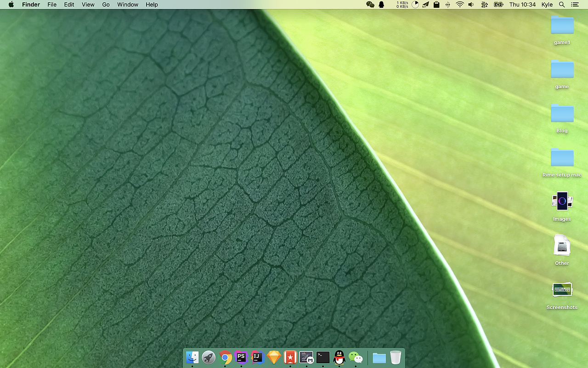Open Wunderlist red star app in Dock
Viewport: 588px width, 368px height.
pyautogui.click(x=290, y=357)
